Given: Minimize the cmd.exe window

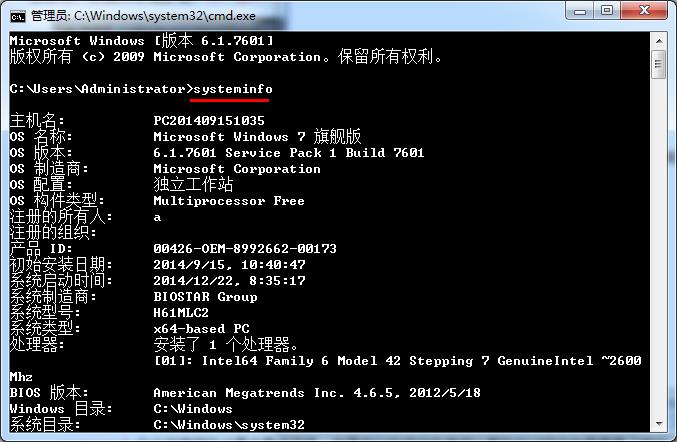Looking at the screenshot, I should pyautogui.click(x=580, y=11).
